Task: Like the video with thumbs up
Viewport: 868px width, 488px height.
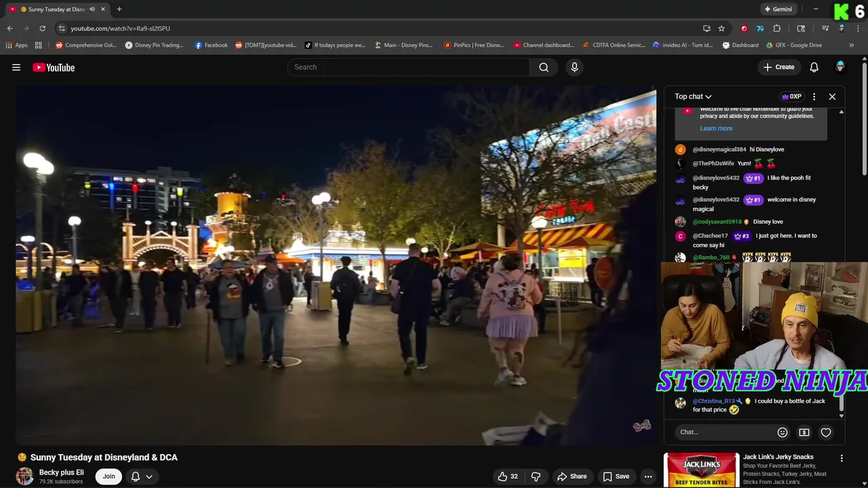Action: [x=508, y=476]
